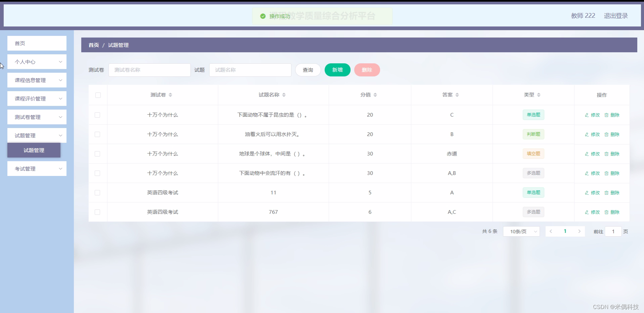Click sort arrows on 试题名称 column header

coord(284,95)
